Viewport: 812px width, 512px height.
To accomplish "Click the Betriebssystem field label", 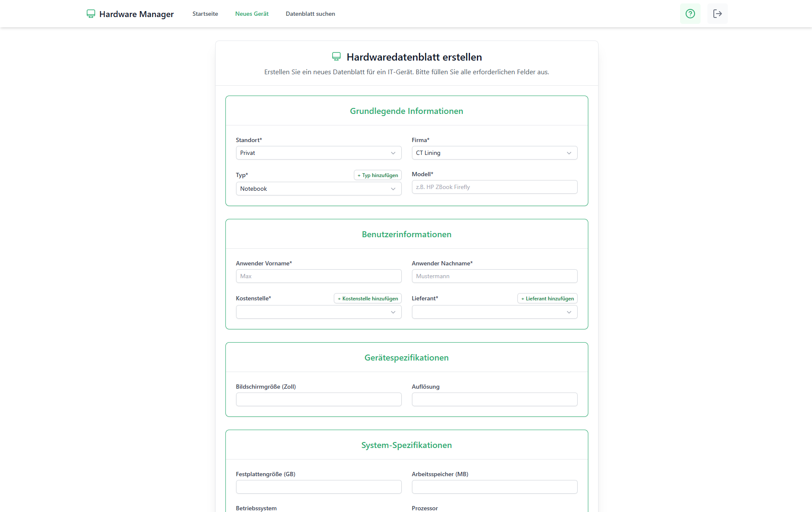I will [x=256, y=508].
